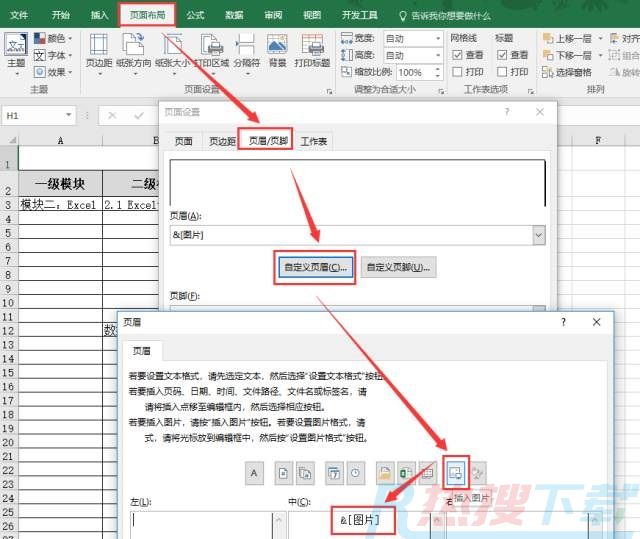This screenshot has width=640, height=539.
Task: Click the 页边距 margins icon
Action: point(99,45)
